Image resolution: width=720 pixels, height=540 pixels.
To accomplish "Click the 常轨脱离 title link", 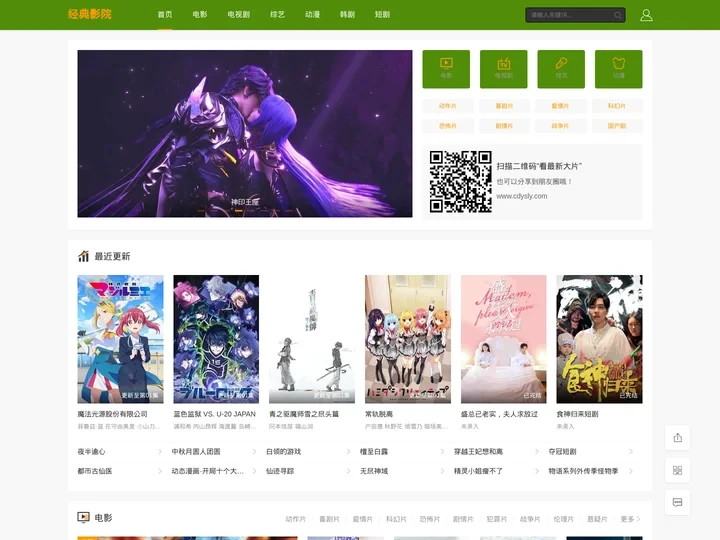I will point(379,414).
